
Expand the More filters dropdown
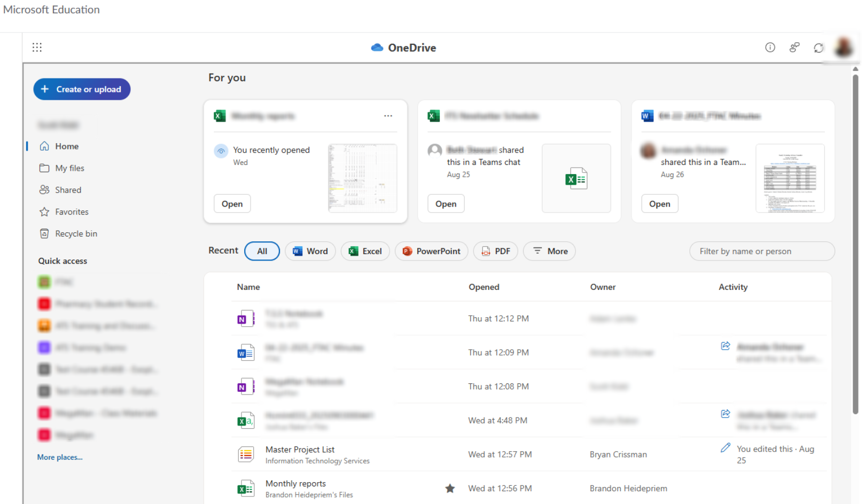[x=549, y=251]
